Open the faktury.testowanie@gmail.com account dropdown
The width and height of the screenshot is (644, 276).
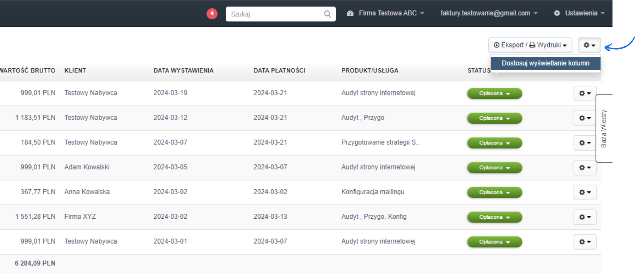[x=489, y=13]
